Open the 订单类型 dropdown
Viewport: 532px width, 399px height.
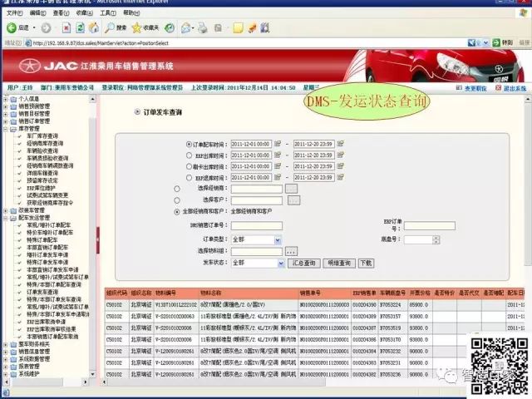point(278,240)
